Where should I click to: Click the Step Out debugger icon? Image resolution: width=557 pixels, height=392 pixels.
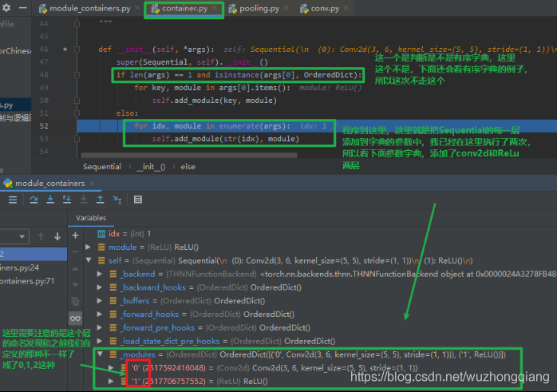[x=101, y=200]
